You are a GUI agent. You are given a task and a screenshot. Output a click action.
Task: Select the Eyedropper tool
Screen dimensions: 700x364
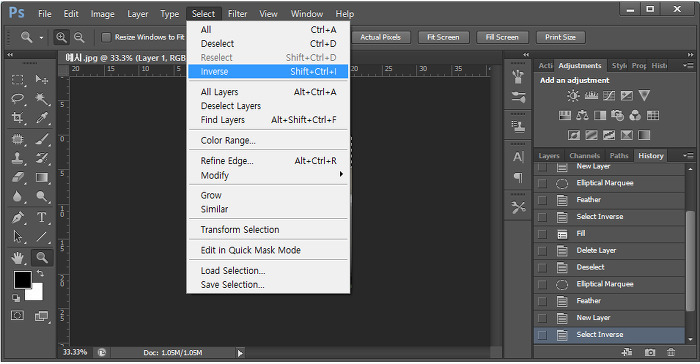(x=42, y=117)
